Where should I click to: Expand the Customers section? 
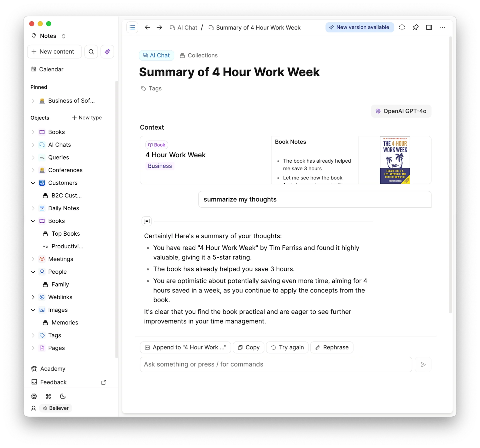tap(33, 183)
